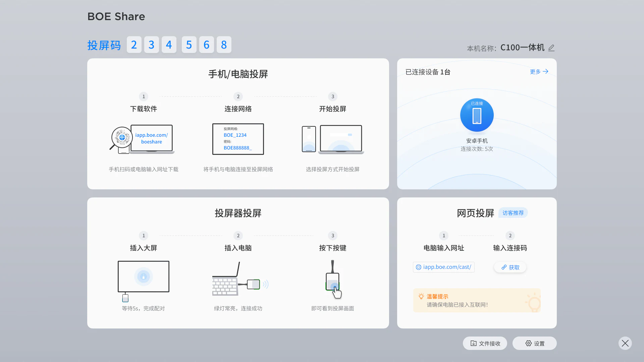
Task: Click the 请确保电脑已接入互联网 tip text
Action: pos(457,305)
